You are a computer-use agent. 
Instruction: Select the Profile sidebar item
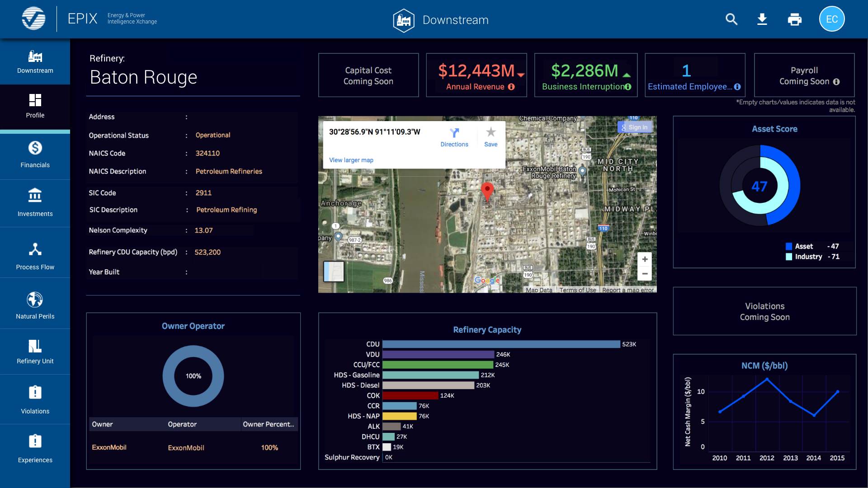click(35, 107)
